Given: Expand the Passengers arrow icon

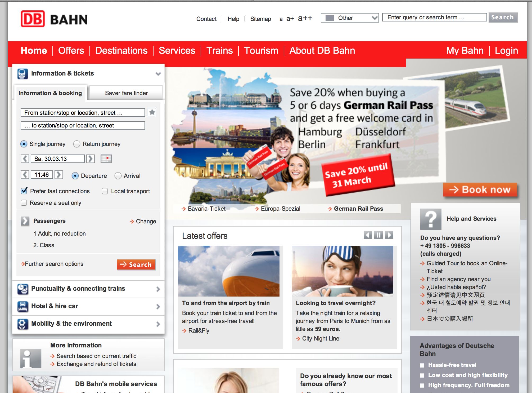Looking at the screenshot, I should (25, 221).
